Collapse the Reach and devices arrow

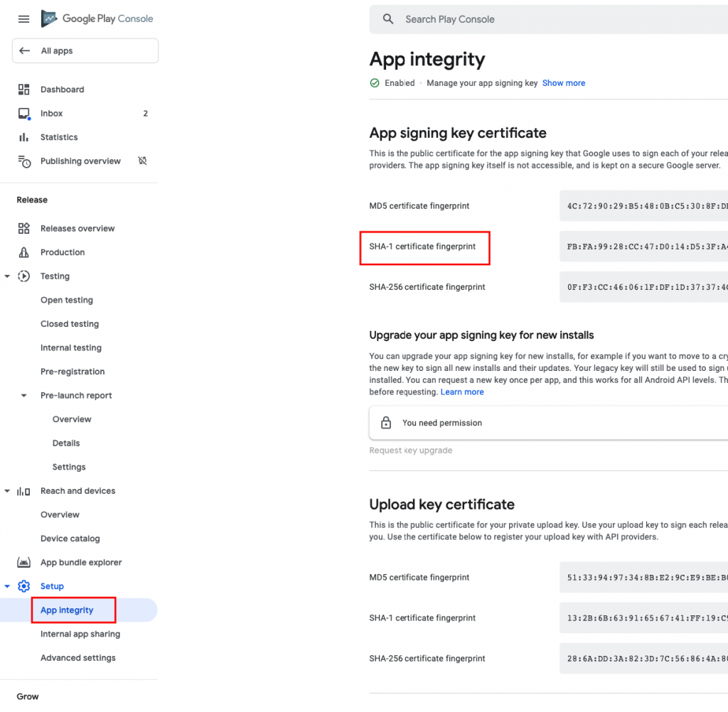tap(7, 491)
